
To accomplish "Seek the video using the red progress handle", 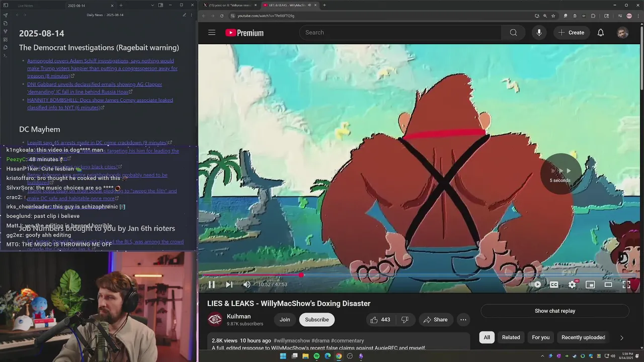I will coord(301,275).
